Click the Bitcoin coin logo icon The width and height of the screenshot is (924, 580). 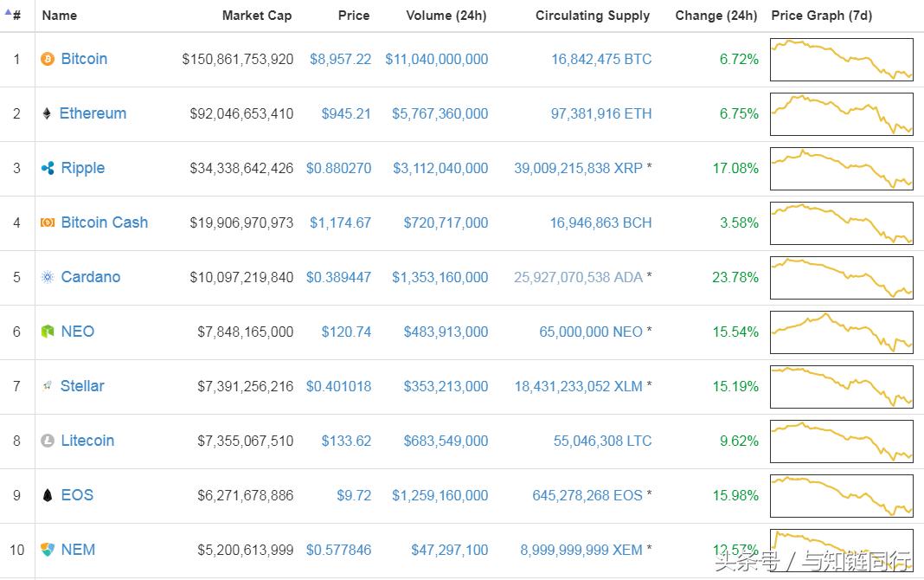(x=47, y=59)
